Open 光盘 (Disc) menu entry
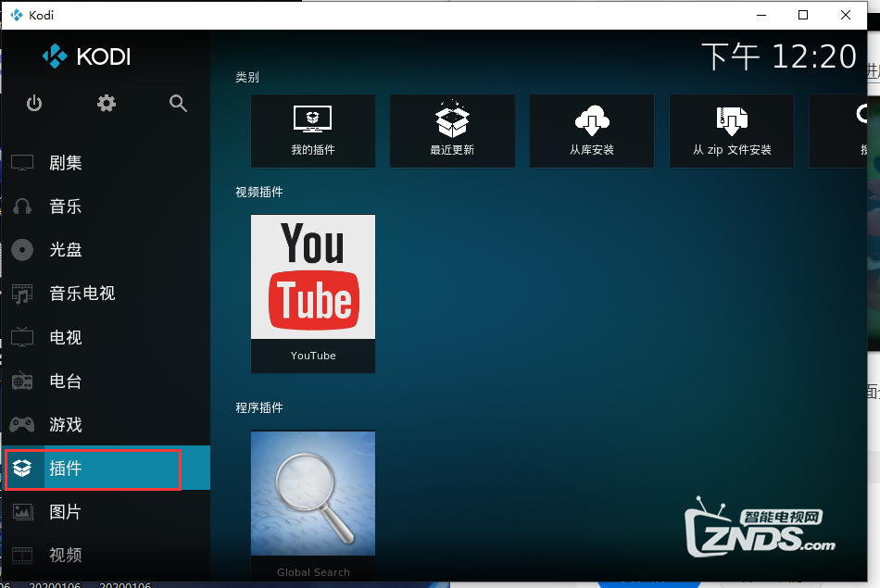880x588 pixels. [66, 250]
